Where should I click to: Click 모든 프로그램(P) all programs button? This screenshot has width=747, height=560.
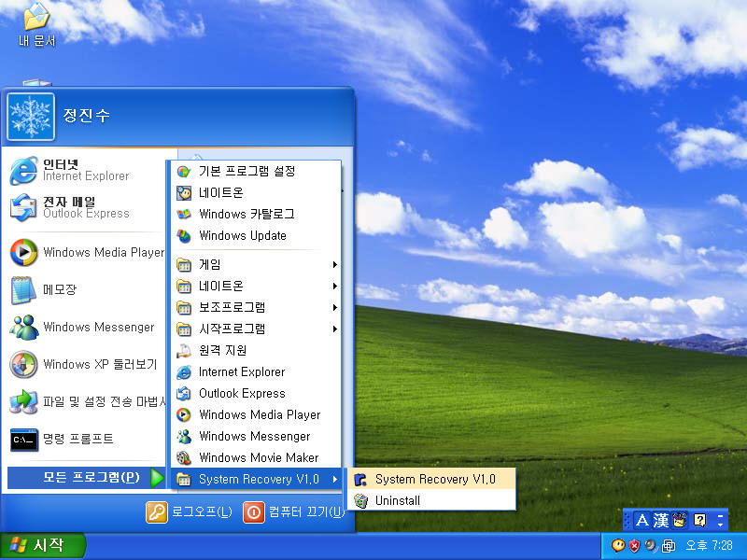tap(87, 478)
